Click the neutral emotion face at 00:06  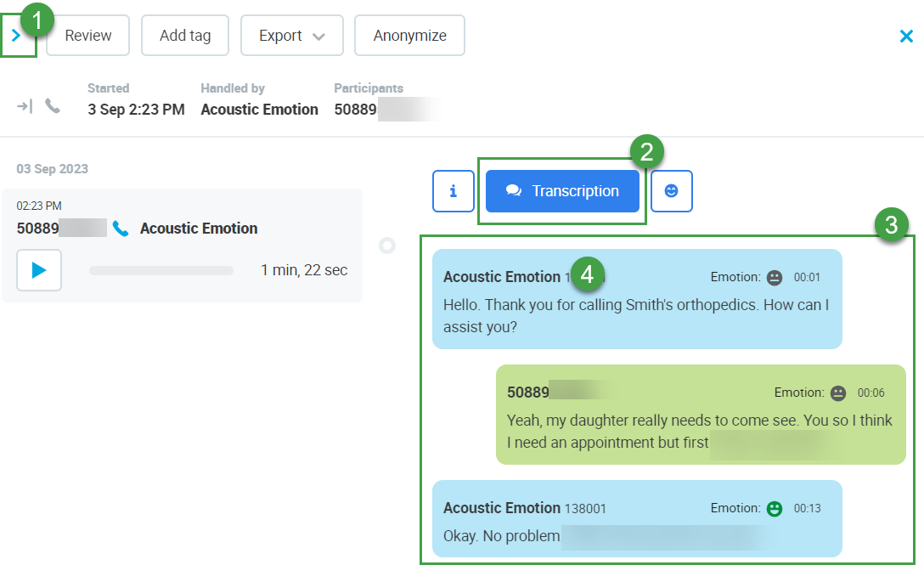click(x=837, y=393)
